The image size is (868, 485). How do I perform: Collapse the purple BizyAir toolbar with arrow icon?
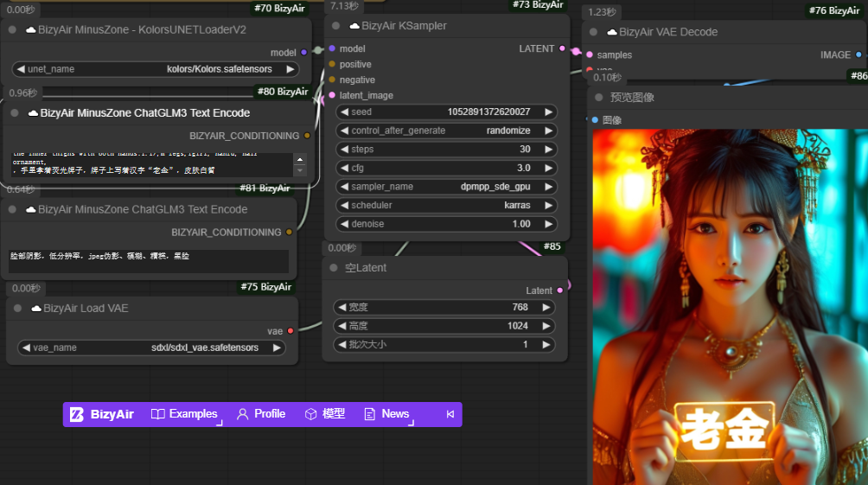[x=450, y=414]
